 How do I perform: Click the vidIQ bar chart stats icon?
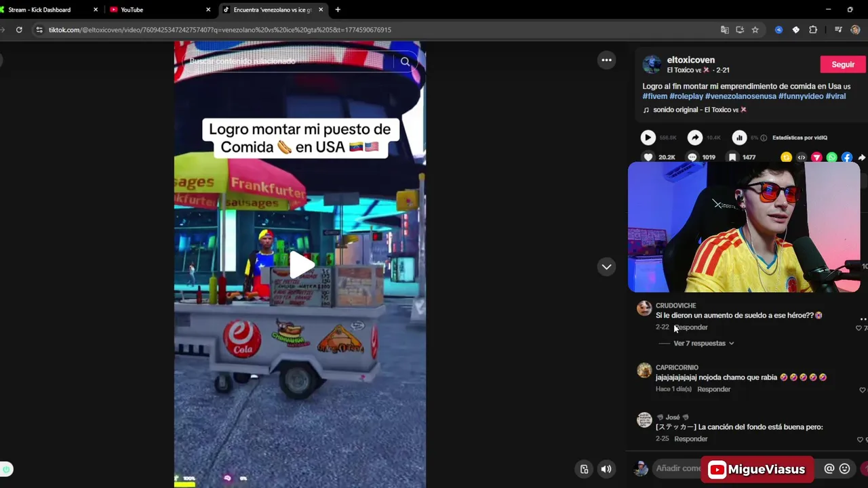click(x=739, y=138)
